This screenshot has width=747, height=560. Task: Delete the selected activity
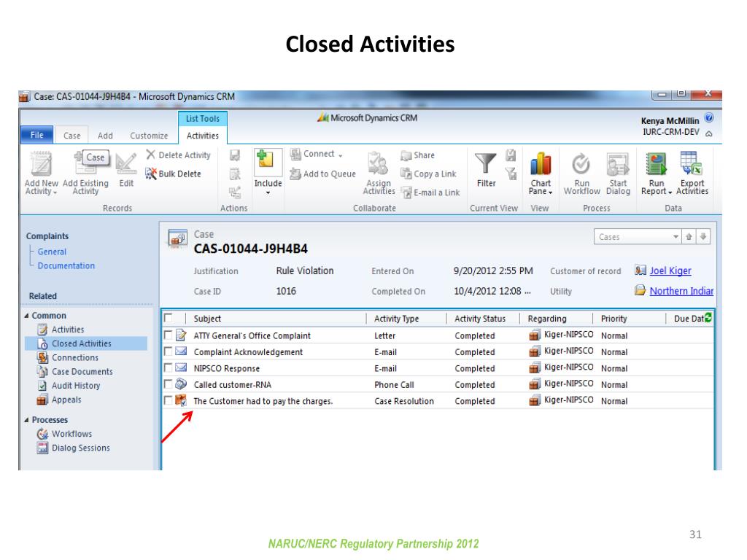coord(178,155)
